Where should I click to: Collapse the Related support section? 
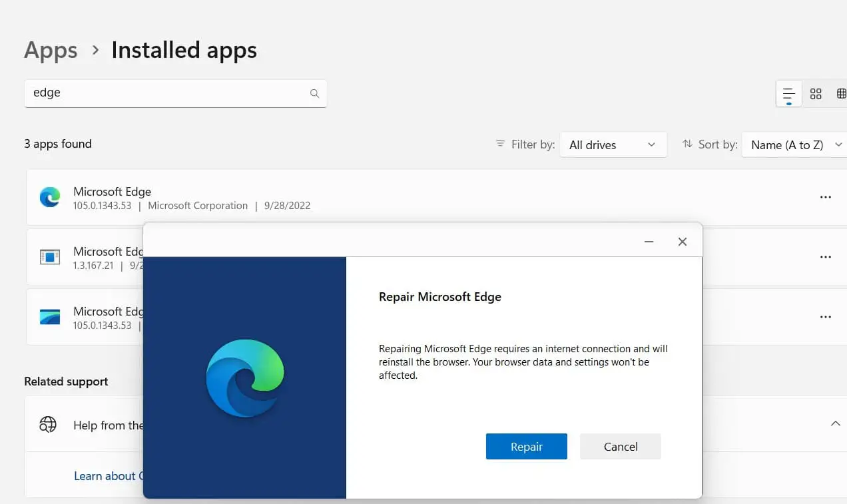836,423
